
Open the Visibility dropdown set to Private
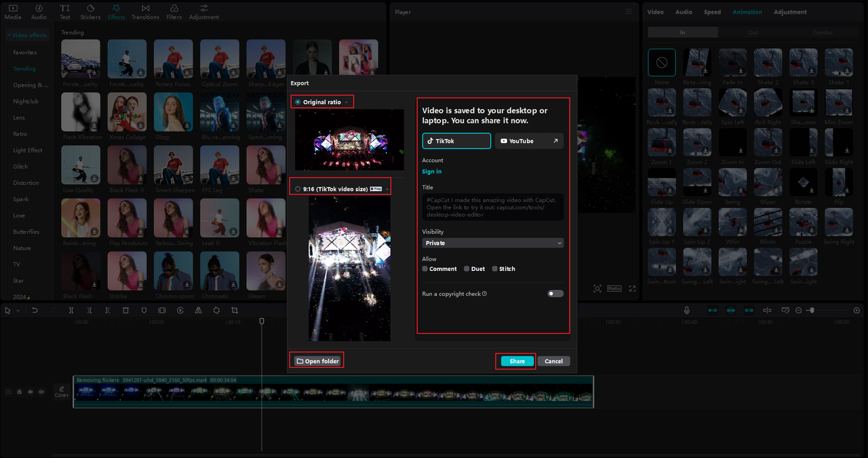[x=493, y=243]
